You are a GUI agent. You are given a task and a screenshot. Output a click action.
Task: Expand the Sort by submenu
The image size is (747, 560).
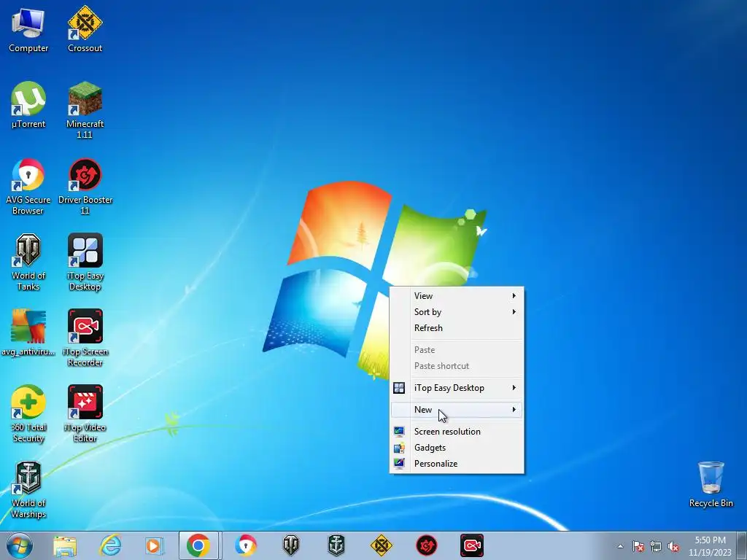[x=457, y=312]
